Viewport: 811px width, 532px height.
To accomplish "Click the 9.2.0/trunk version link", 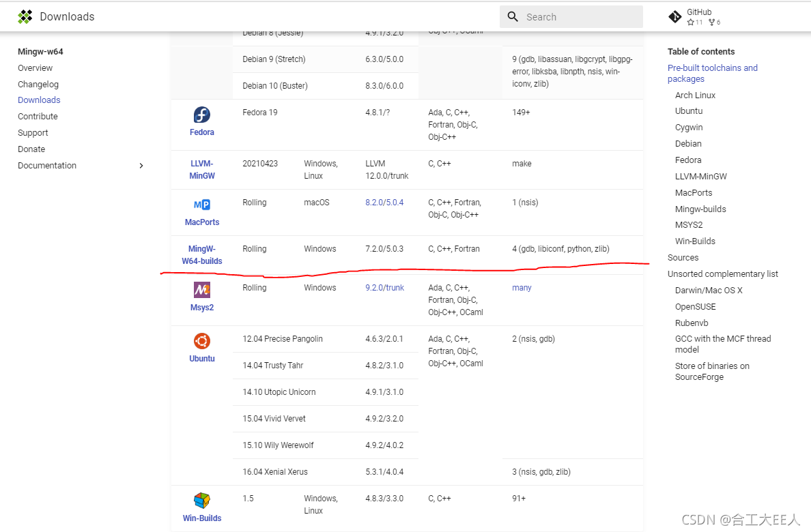I will point(385,287).
